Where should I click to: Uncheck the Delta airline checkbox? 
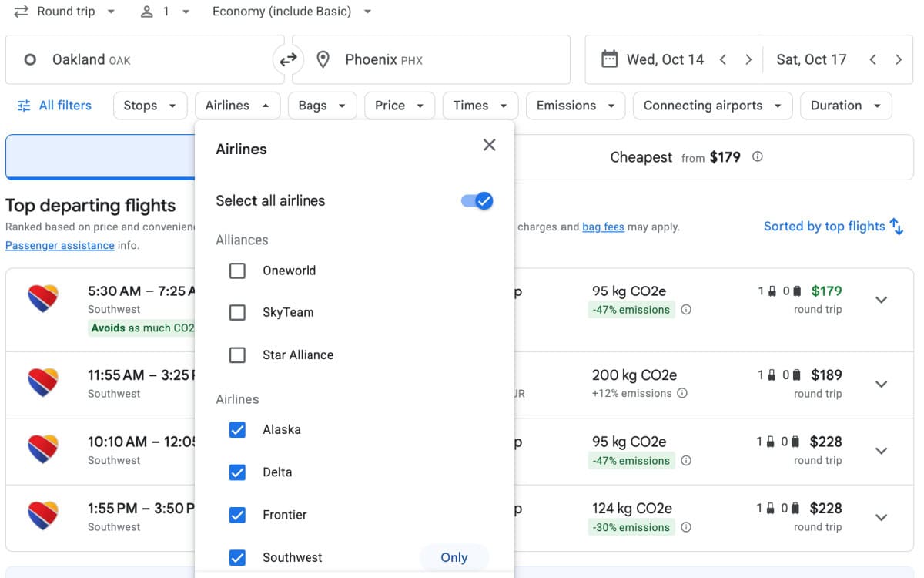(238, 472)
